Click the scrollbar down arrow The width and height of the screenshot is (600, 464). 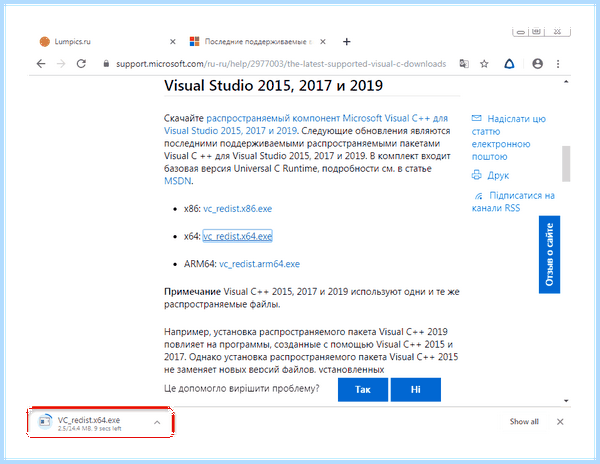pyautogui.click(x=566, y=401)
